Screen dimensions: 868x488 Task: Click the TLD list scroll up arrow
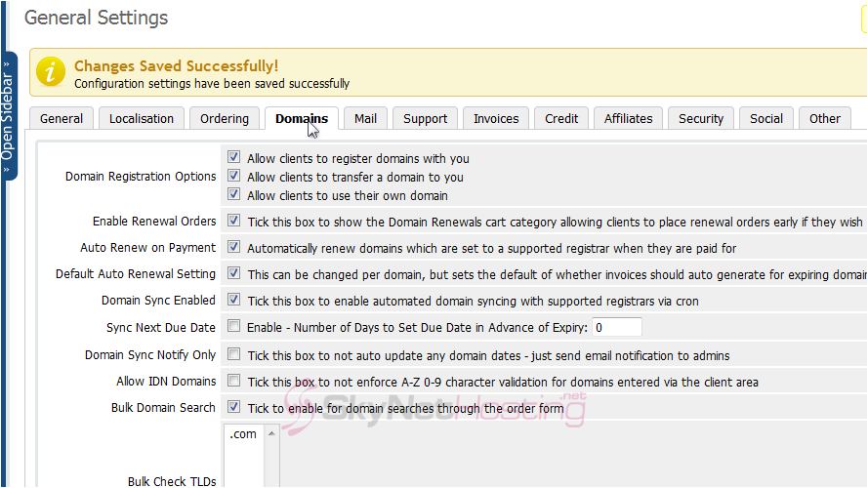click(271, 433)
